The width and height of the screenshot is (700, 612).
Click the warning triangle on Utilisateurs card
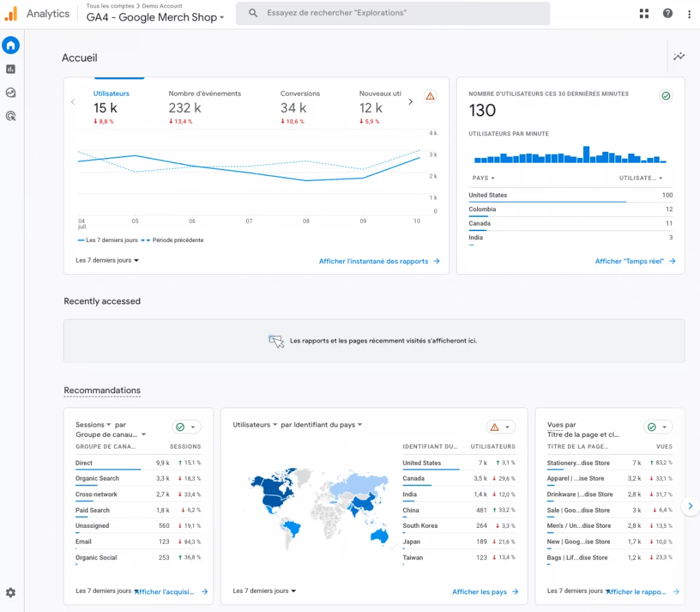click(430, 96)
